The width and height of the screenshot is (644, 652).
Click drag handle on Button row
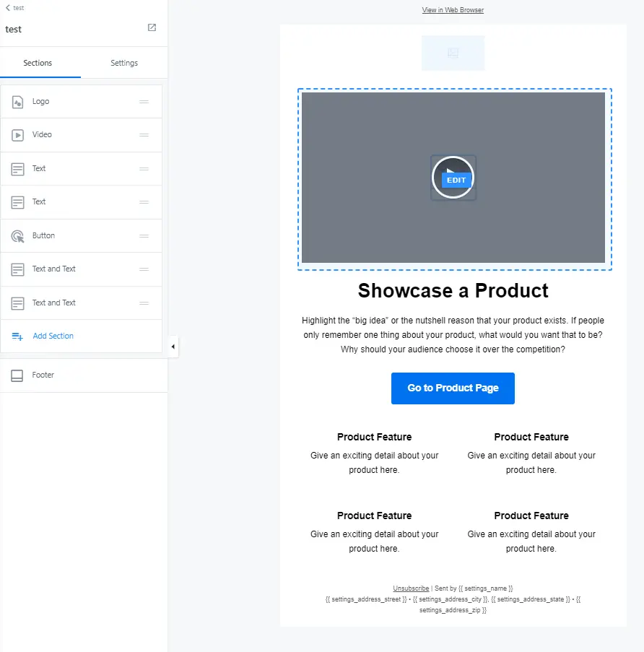coord(144,236)
